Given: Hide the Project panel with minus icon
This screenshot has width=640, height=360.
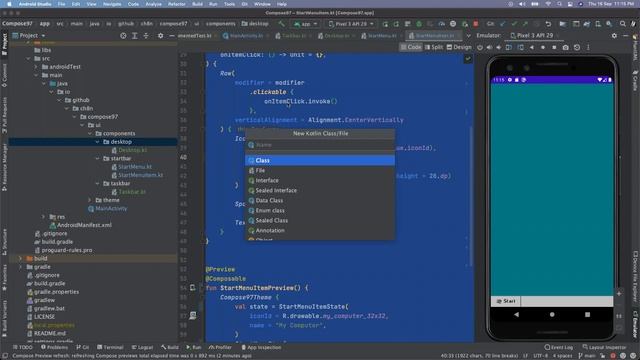Looking at the screenshot, I should point(172,36).
